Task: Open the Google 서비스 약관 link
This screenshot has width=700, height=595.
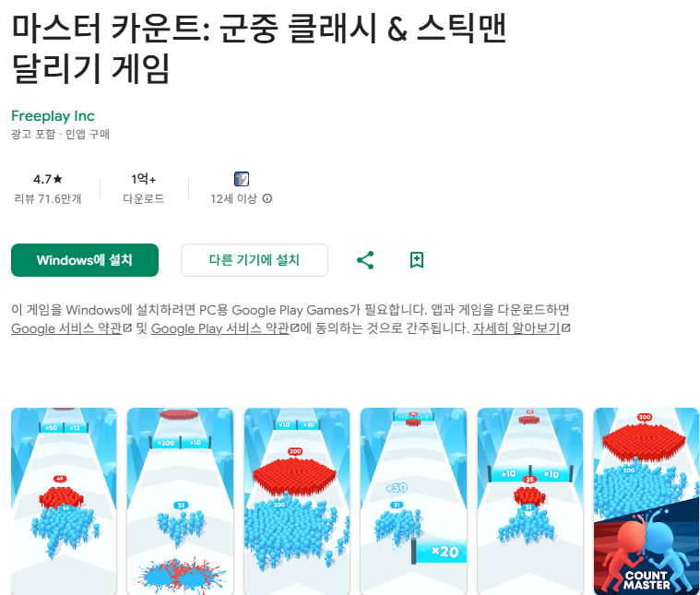Action: coord(66,328)
